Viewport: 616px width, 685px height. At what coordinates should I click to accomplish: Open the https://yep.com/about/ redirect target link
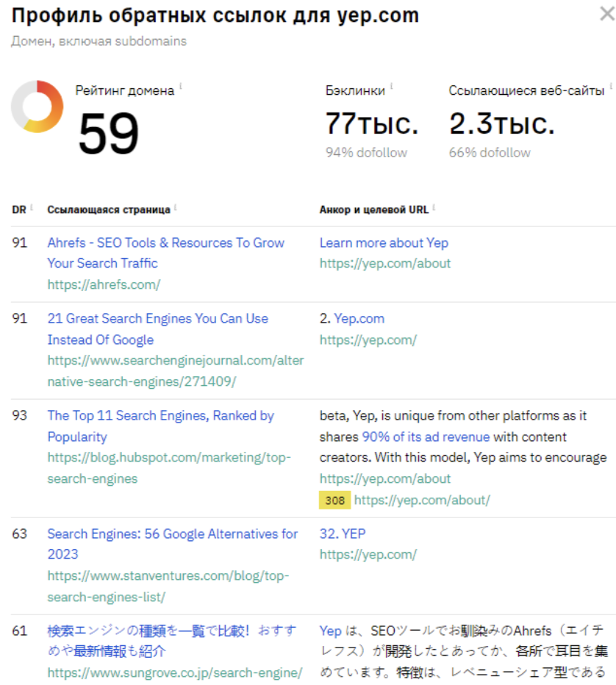pos(422,501)
